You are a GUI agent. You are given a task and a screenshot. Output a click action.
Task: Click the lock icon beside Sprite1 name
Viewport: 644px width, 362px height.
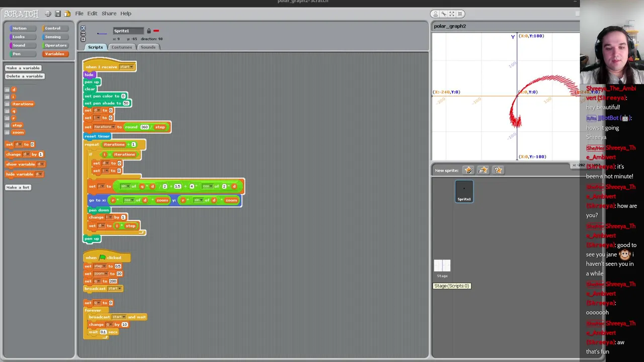(x=148, y=31)
